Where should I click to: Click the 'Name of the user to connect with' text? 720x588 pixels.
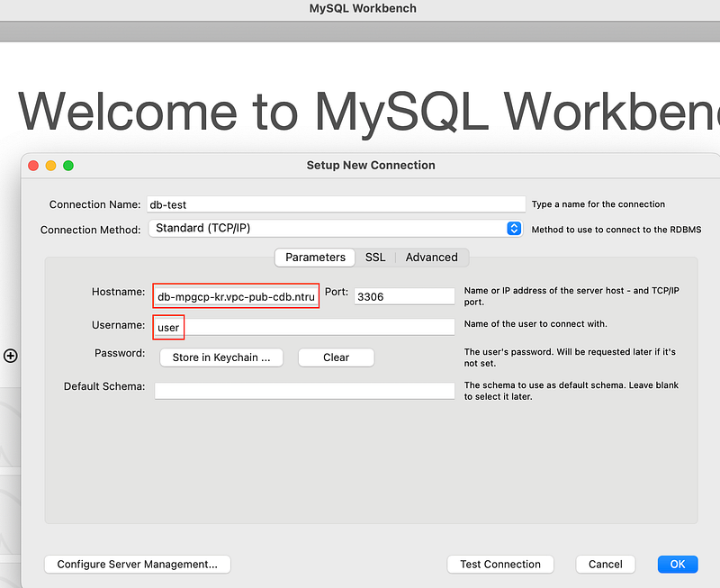pyautogui.click(x=535, y=324)
